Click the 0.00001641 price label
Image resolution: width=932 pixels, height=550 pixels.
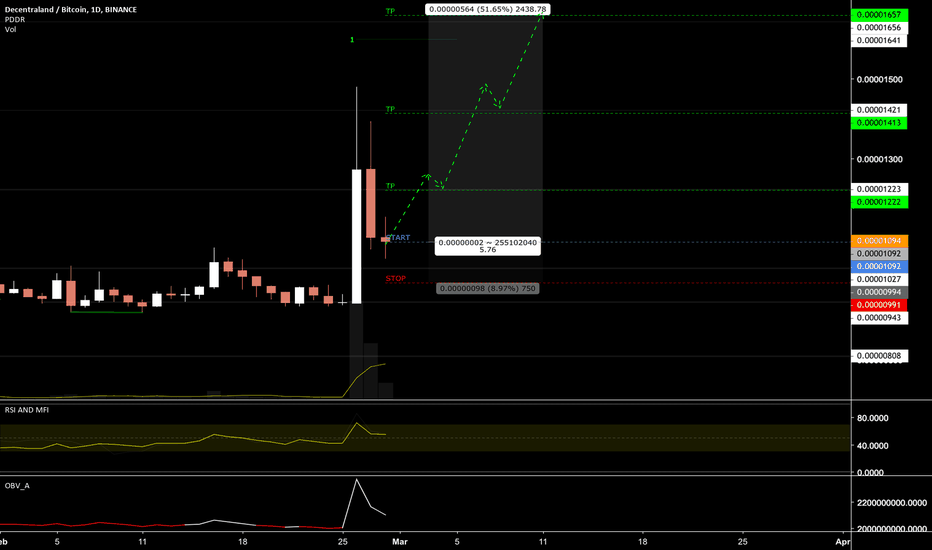(879, 40)
